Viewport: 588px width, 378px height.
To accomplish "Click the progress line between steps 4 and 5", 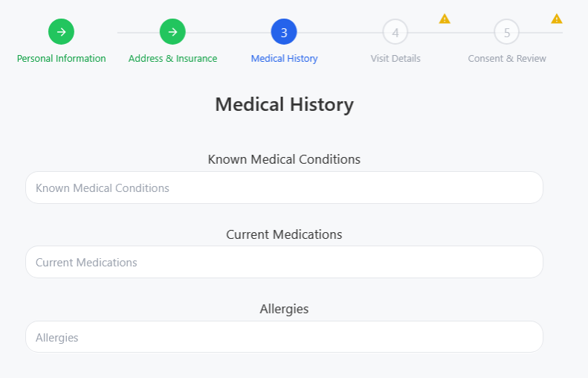I will (450, 33).
